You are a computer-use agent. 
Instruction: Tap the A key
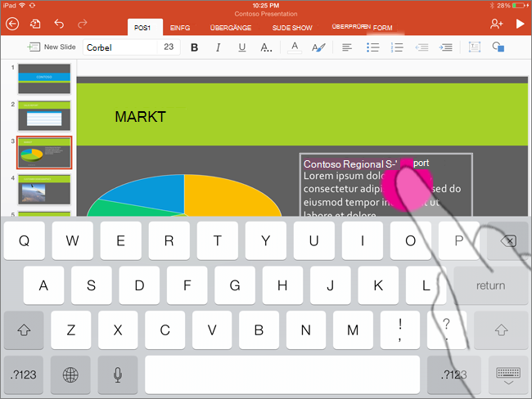click(x=43, y=285)
